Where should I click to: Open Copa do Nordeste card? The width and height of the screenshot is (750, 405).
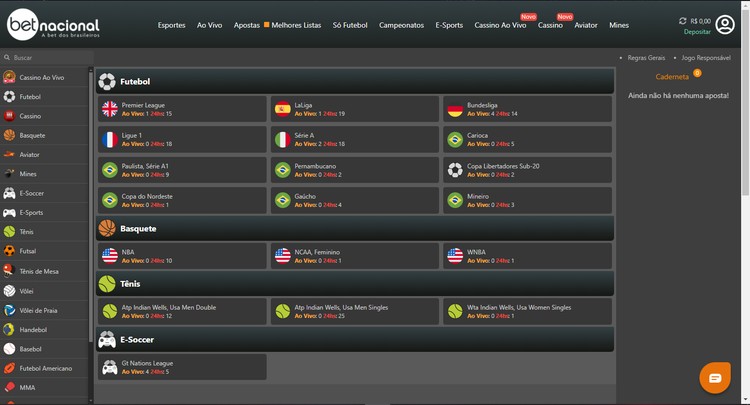coord(182,200)
